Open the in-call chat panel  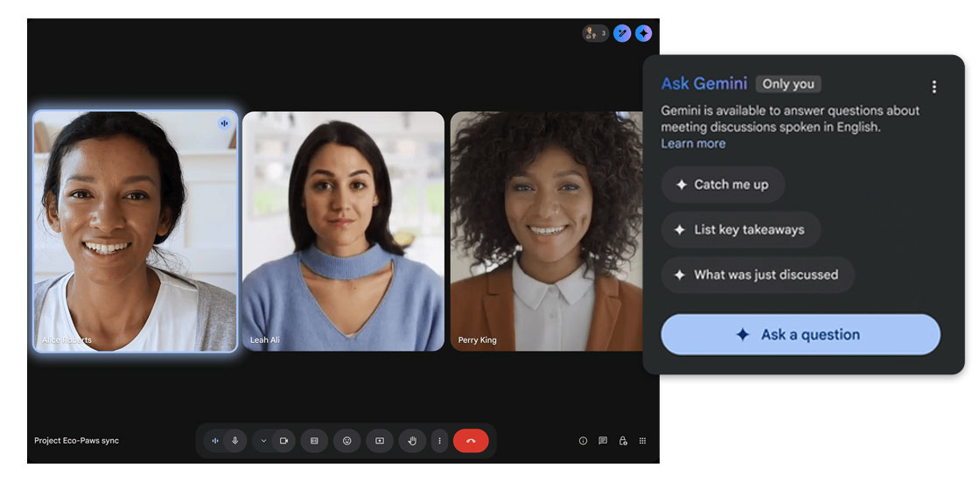pyautogui.click(x=603, y=441)
